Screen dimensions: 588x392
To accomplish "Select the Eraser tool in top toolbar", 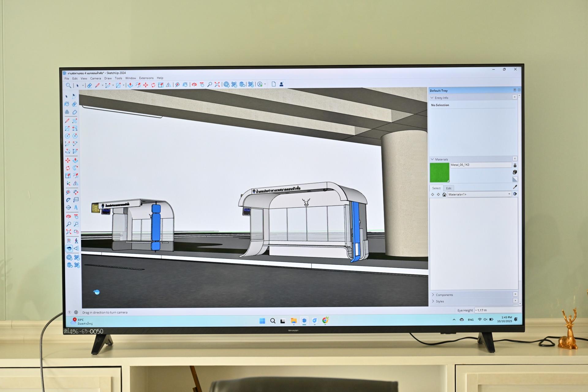I will [x=89, y=85].
